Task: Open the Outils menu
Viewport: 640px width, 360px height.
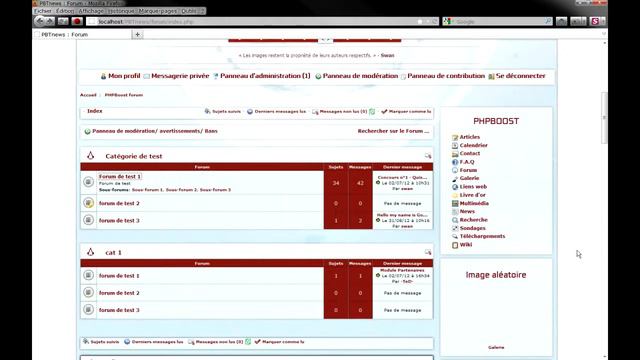Action: coord(189,11)
